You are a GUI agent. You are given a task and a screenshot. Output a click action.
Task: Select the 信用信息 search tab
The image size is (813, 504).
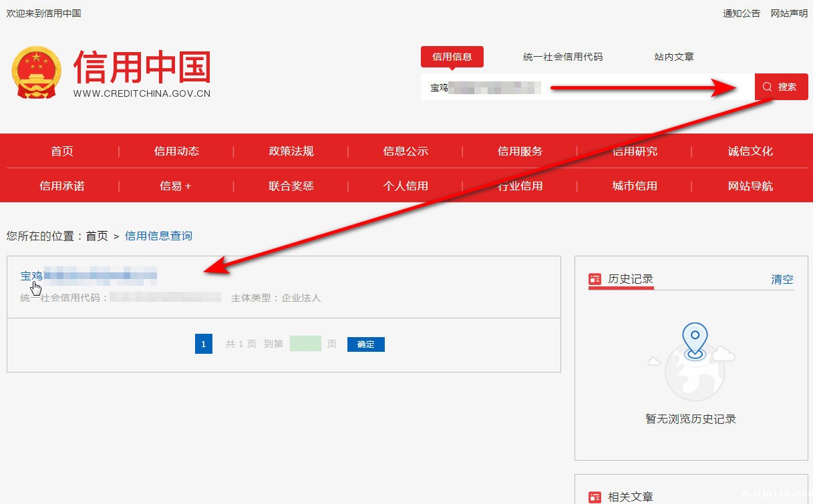tap(452, 57)
